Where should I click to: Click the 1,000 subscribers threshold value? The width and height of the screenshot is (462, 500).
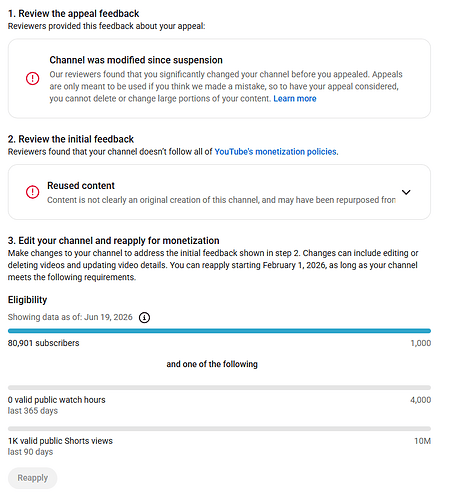point(421,343)
